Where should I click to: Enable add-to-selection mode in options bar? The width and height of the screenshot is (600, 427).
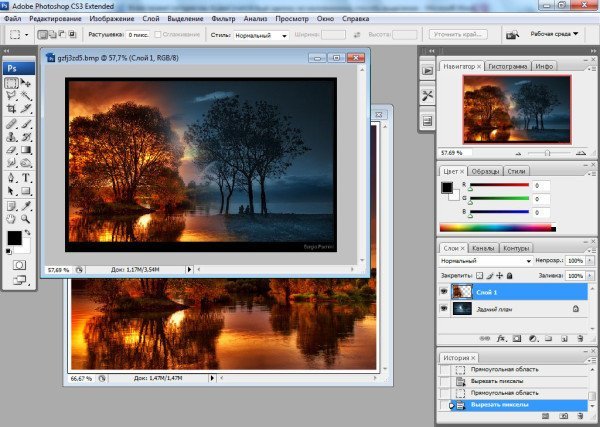[53, 34]
